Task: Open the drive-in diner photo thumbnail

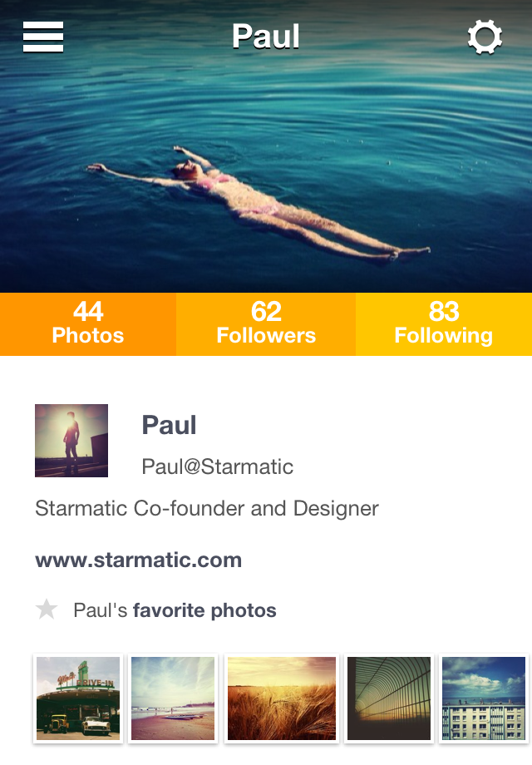Action: [78, 698]
